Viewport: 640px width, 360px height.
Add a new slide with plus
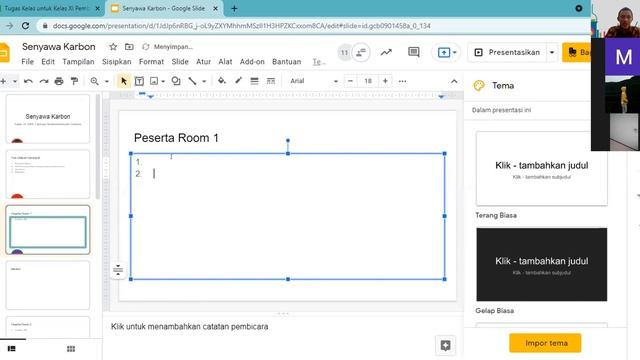tap(3, 81)
